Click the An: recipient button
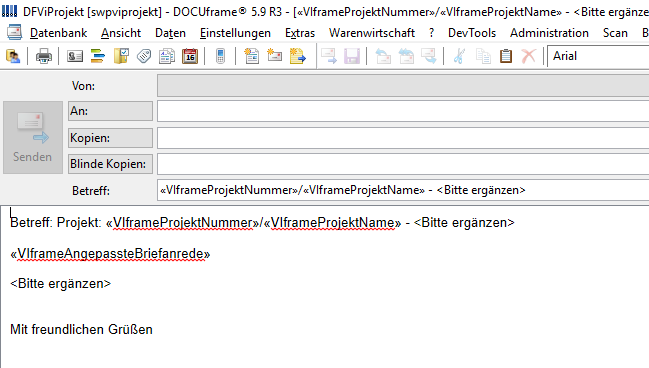The image size is (649, 368). point(110,111)
